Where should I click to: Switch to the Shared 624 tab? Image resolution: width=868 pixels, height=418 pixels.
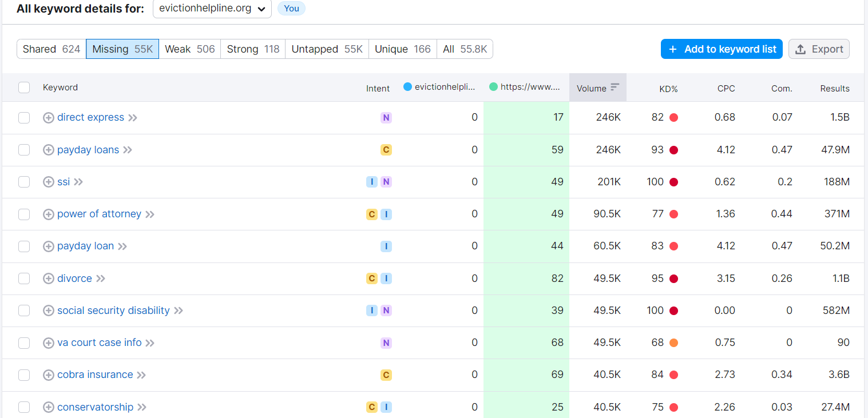coord(51,49)
